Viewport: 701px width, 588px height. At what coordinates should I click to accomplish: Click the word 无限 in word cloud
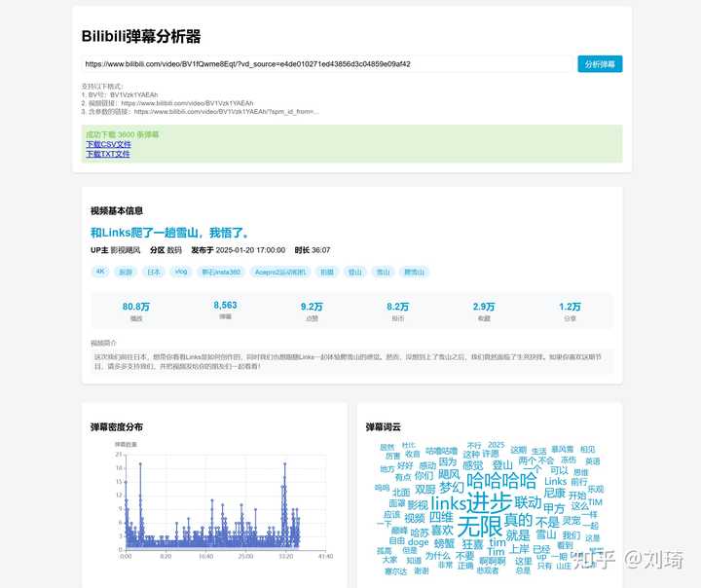click(480, 526)
